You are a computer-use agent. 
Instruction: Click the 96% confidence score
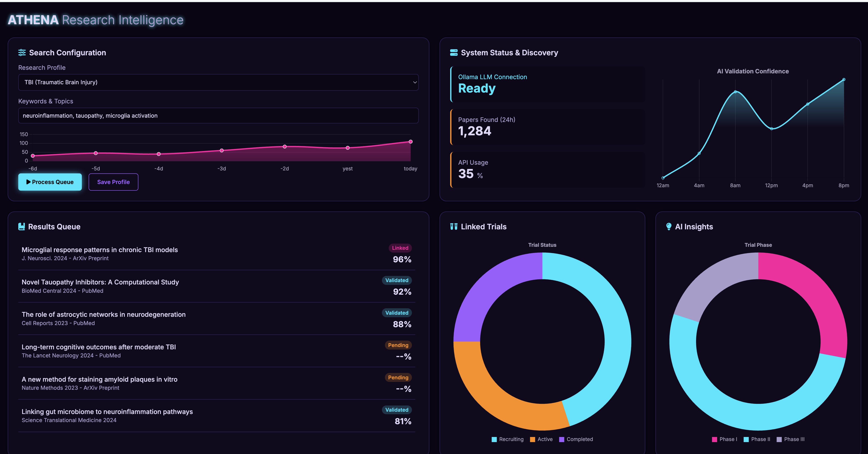[x=402, y=259]
